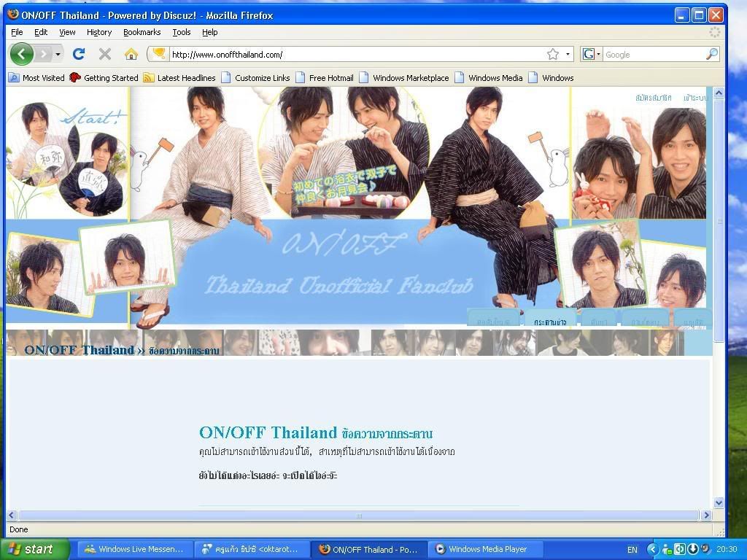747x560 pixels.
Task: Open the Tools menu
Action: (x=182, y=32)
